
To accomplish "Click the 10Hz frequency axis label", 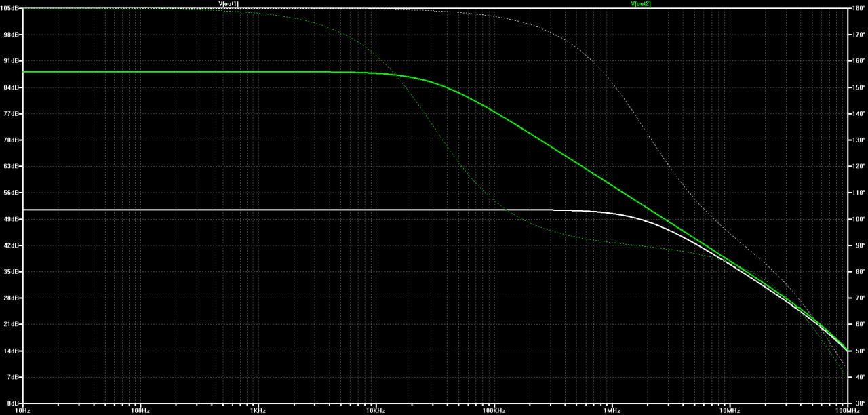I will 23,410.
